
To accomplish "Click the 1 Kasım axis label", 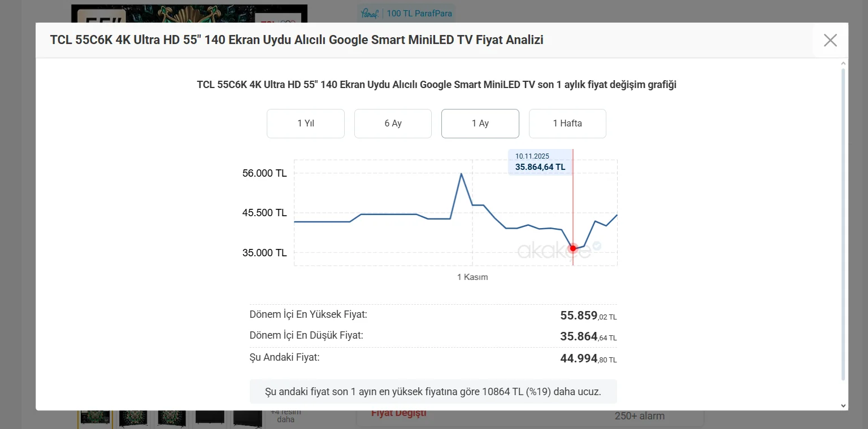I will click(472, 277).
